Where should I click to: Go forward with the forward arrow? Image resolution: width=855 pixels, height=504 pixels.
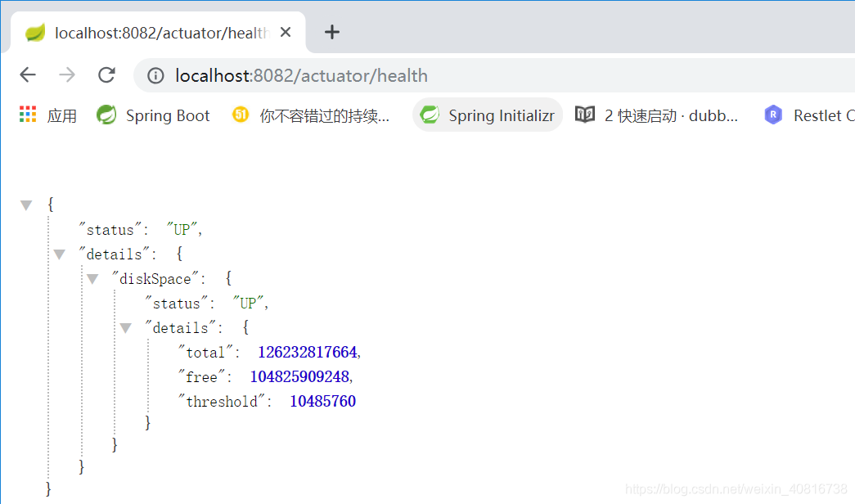click(67, 74)
